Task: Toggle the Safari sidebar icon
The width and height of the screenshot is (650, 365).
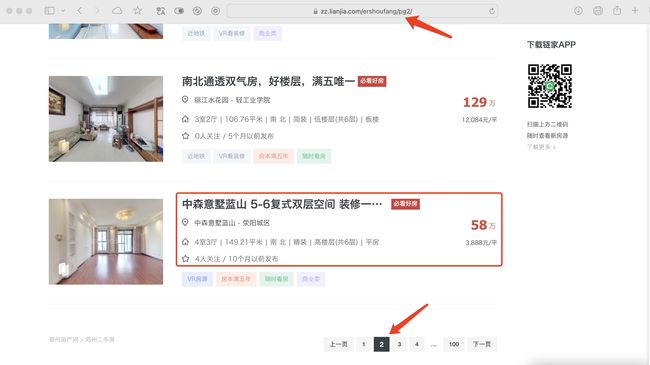Action: 49,11
